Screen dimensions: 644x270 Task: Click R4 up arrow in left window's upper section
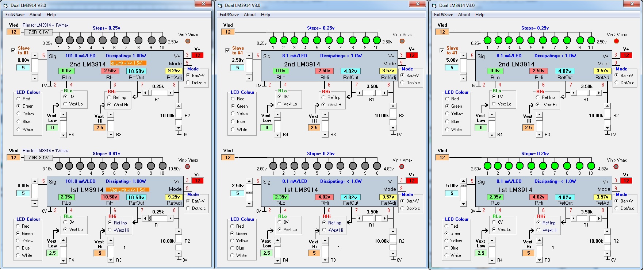pyautogui.click(x=63, y=115)
